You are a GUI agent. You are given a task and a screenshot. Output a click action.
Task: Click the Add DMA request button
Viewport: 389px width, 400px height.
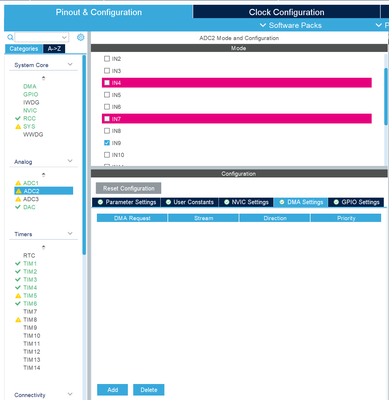112,390
